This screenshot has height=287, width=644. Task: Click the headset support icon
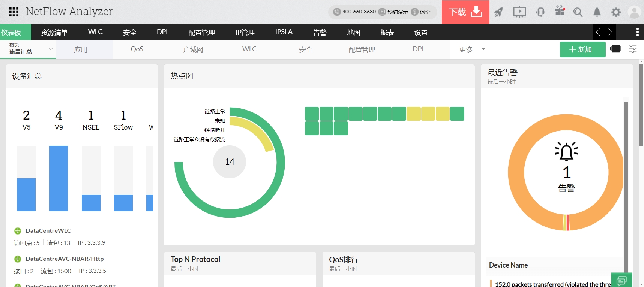pyautogui.click(x=540, y=12)
